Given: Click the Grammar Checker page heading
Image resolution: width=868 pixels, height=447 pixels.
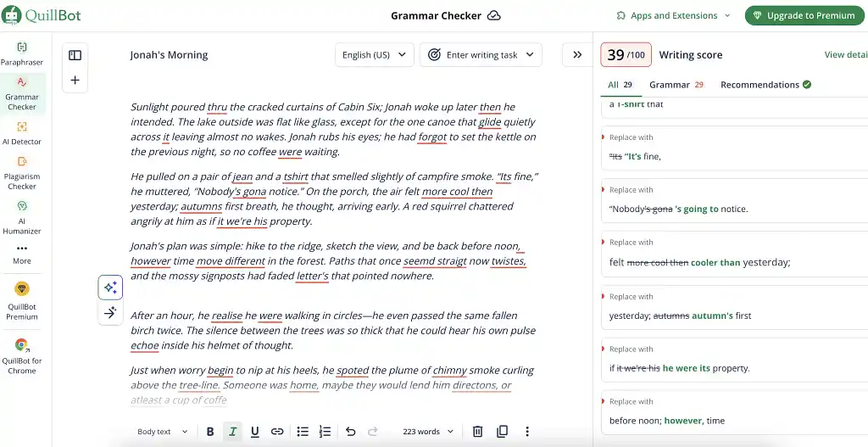Looking at the screenshot, I should point(437,15).
